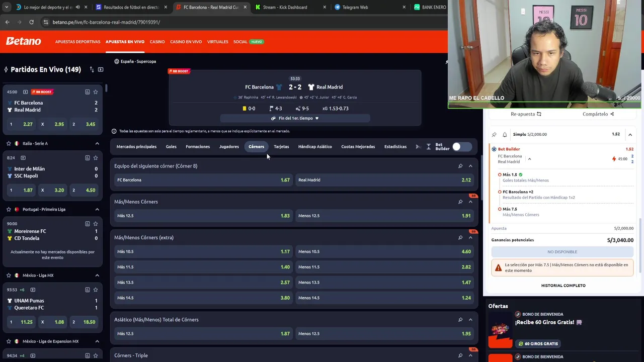Image resolution: width=644 pixels, height=362 pixels.
Task: Collapse the México - Liga de Expansion MX section
Action: tap(97, 341)
